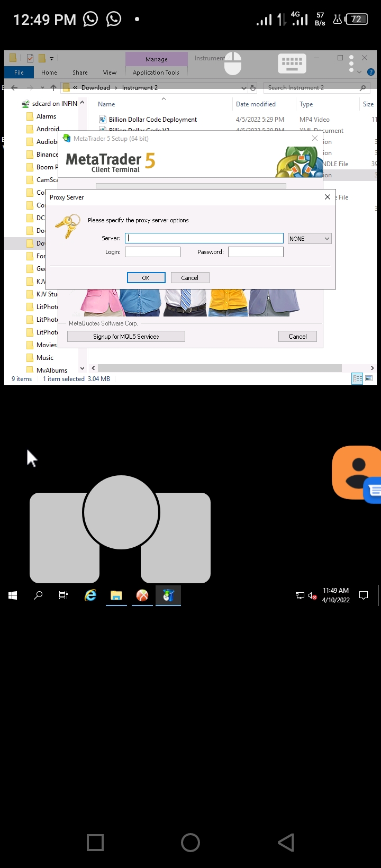Image resolution: width=381 pixels, height=868 pixels.
Task: Cancel the Proxy Server dialog
Action: tap(190, 278)
